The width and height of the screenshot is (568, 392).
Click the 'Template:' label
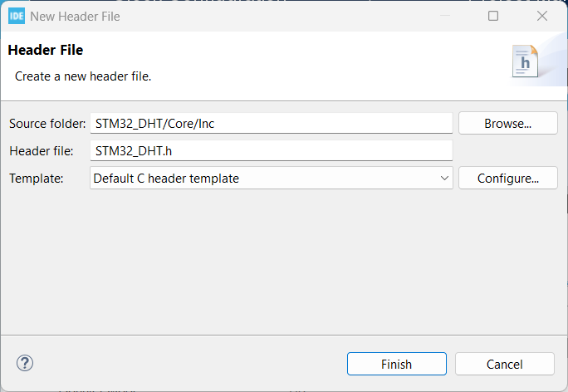(x=37, y=179)
